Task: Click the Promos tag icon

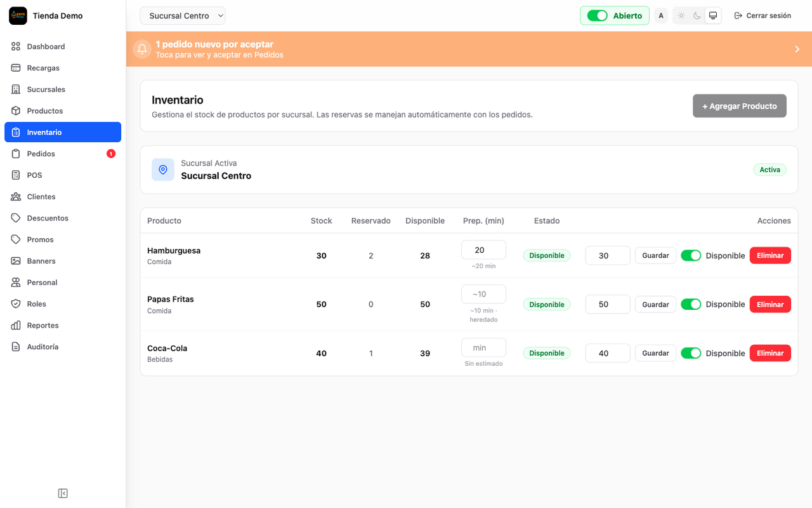Action: click(x=16, y=239)
